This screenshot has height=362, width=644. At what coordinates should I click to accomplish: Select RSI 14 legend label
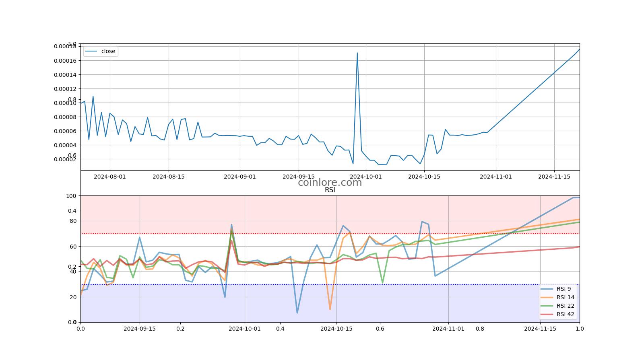pyautogui.click(x=566, y=297)
